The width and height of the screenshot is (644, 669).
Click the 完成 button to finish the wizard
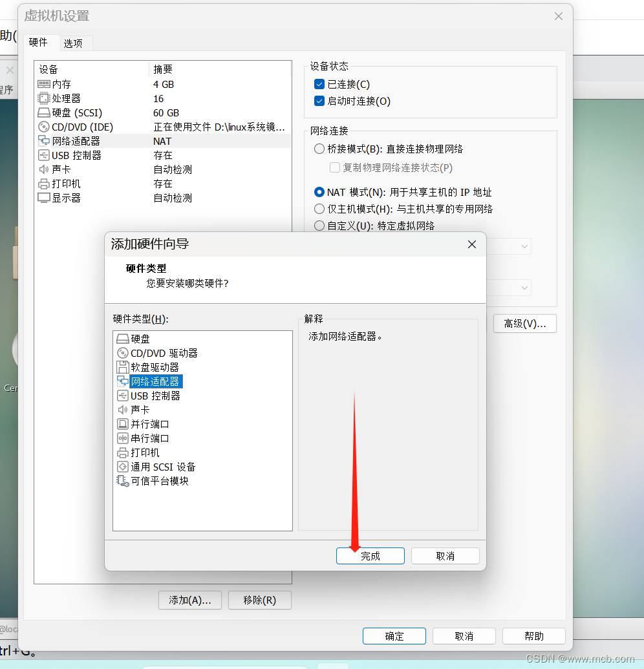(x=370, y=555)
